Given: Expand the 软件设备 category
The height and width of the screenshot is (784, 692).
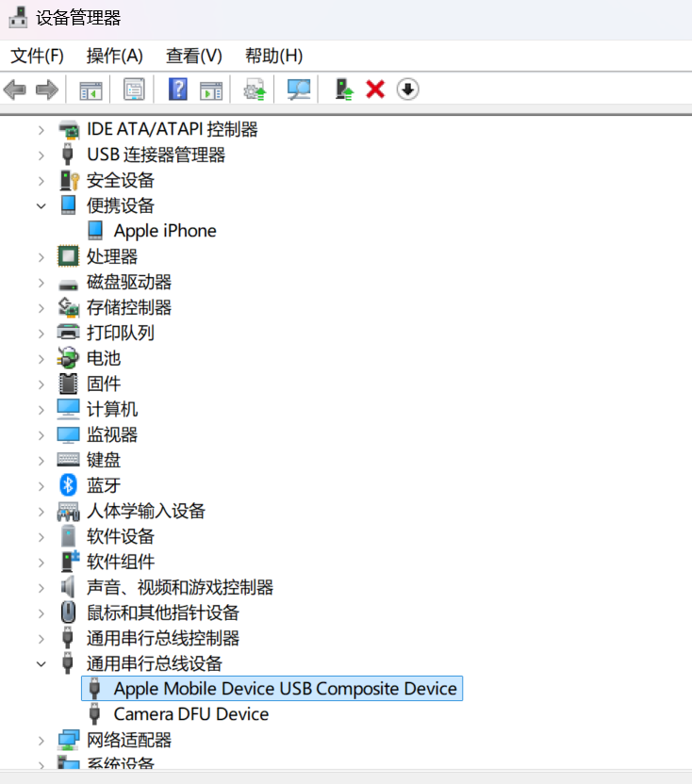Looking at the screenshot, I should pos(41,537).
